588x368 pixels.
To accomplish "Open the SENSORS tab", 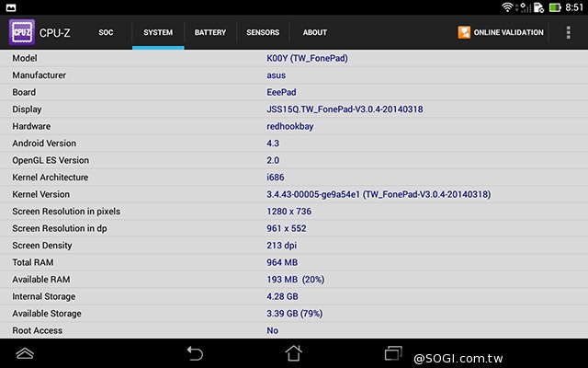I will point(263,32).
